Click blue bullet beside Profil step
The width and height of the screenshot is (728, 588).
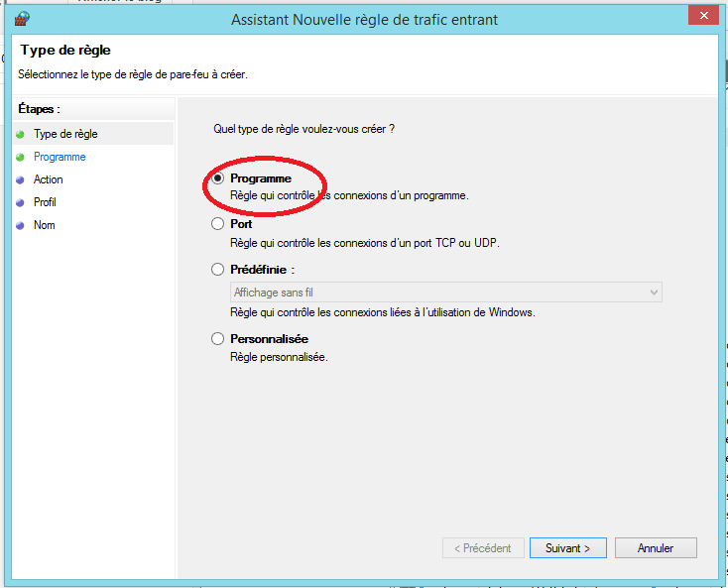(20, 203)
